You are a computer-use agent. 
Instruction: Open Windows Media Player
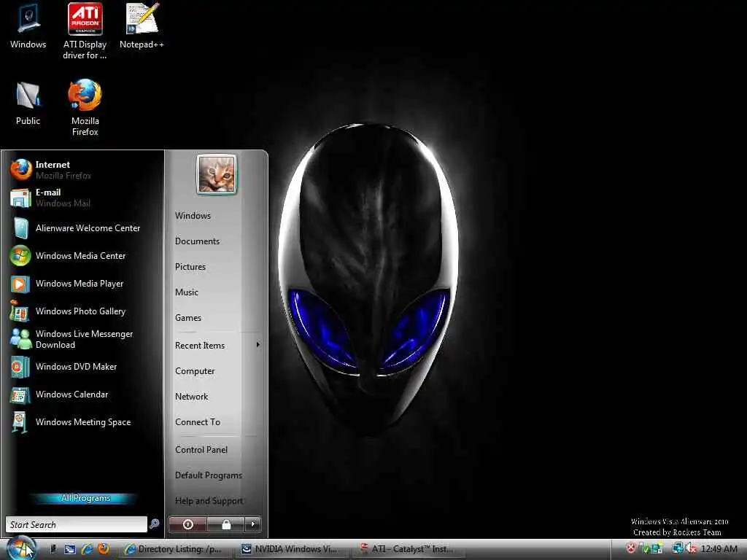82,284
